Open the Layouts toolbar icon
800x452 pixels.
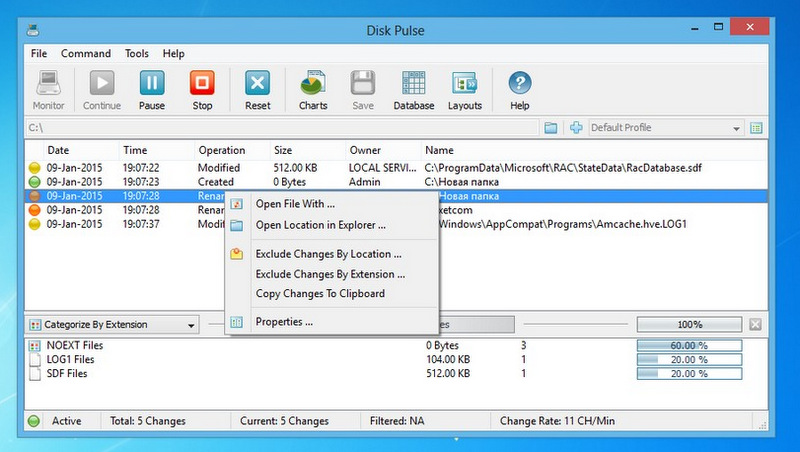pyautogui.click(x=464, y=83)
